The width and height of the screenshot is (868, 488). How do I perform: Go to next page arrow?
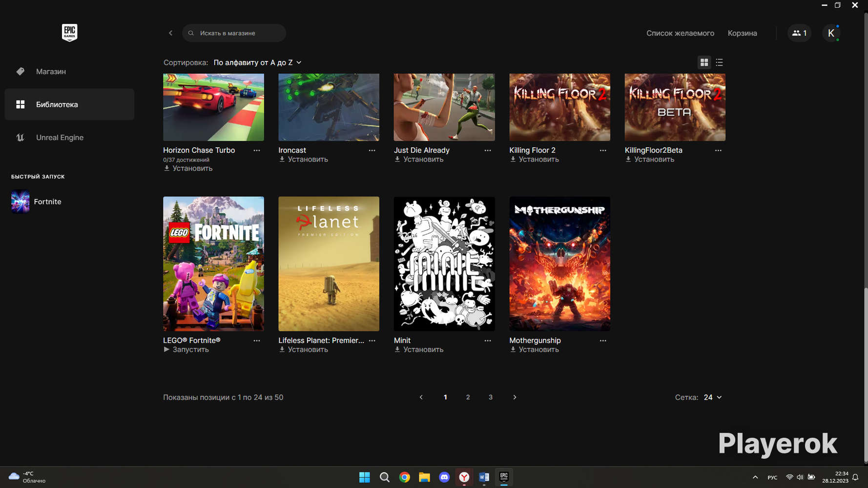click(515, 397)
